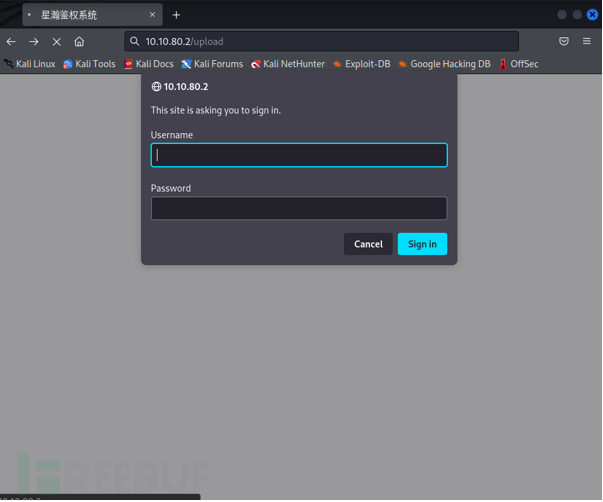Click the globe icon beside 10.10.80.2
This screenshot has width=603, height=502.
tap(156, 87)
